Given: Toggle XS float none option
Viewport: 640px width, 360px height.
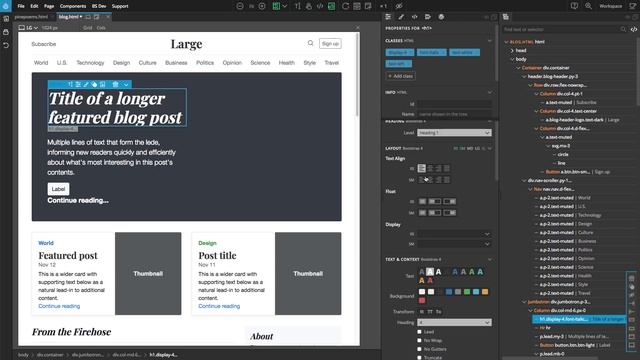Looking at the screenshot, I should pyautogui.click(x=422, y=201).
